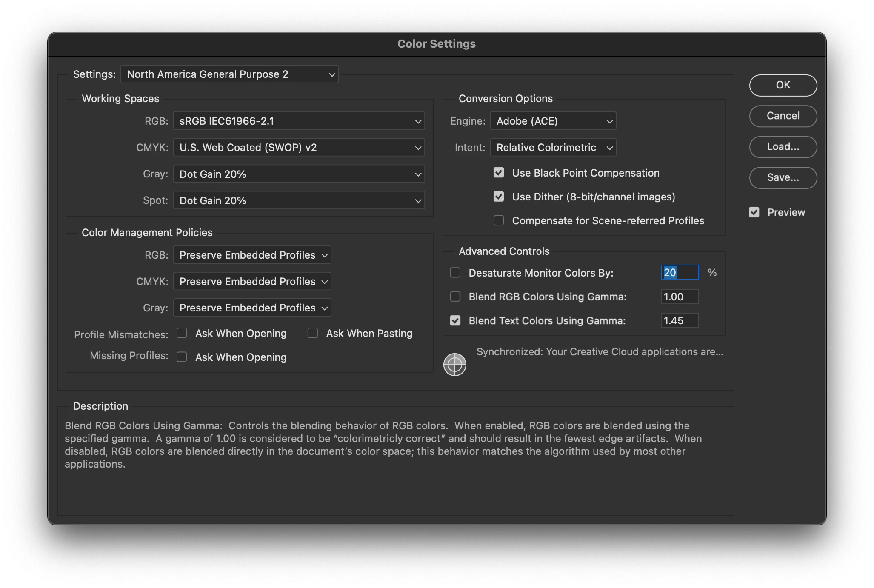This screenshot has height=588, width=874.
Task: Open the Settings preset dropdown
Action: [230, 74]
